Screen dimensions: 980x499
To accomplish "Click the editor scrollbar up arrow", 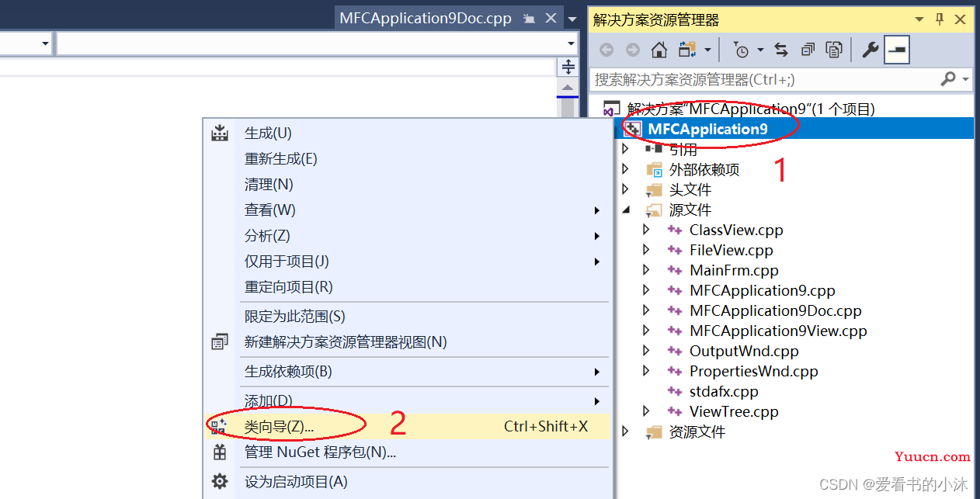I will coord(568,88).
